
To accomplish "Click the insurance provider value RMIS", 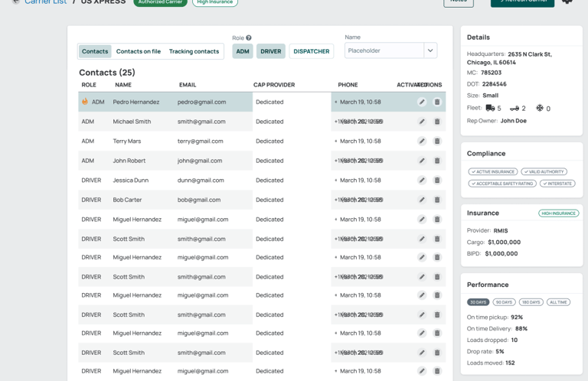I will (501, 231).
